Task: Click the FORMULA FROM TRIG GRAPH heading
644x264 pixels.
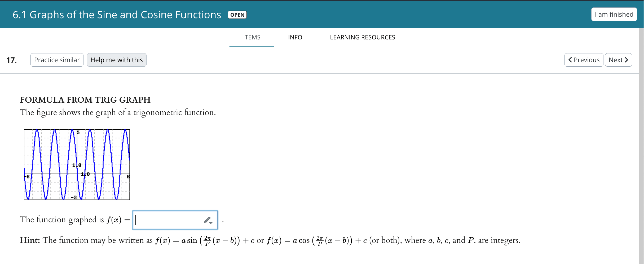Action: pos(85,100)
